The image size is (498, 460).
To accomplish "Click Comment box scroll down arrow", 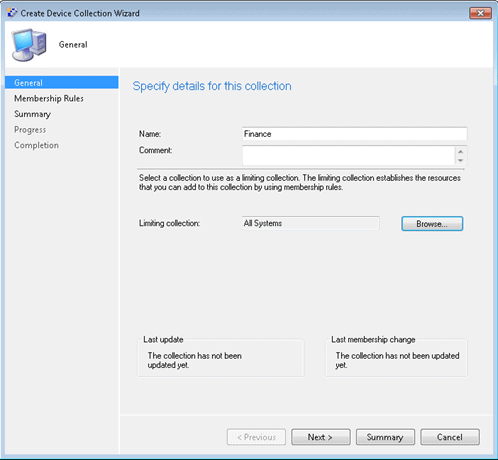I will pos(461,160).
